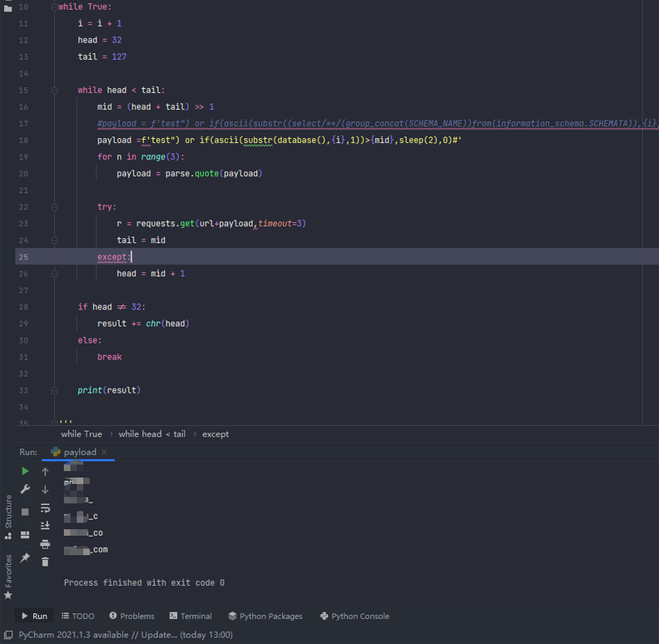The height and width of the screenshot is (644, 659).
Task: Toggle tool window bars icon in status bar
Action: 8,635
